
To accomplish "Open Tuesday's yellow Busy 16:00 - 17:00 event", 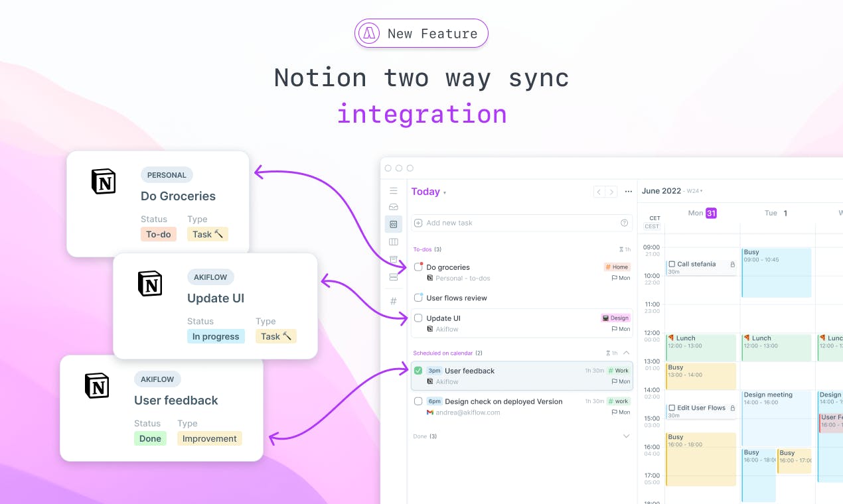I will pos(794,461).
